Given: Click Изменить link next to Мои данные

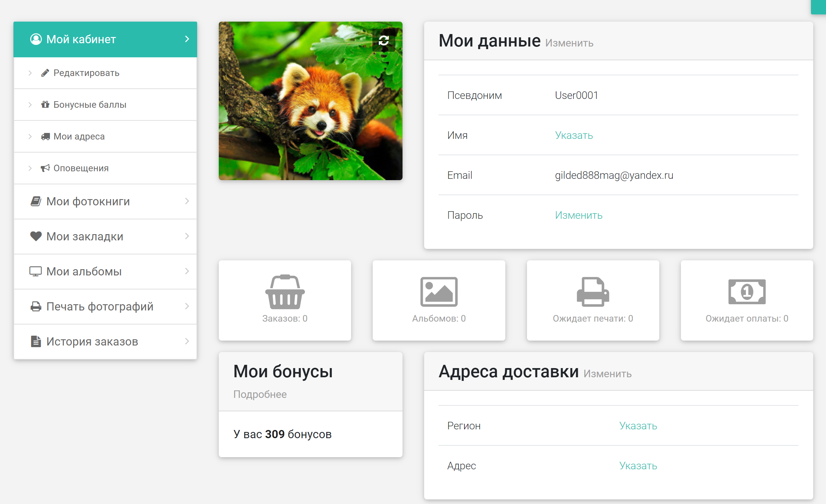Looking at the screenshot, I should click(569, 43).
